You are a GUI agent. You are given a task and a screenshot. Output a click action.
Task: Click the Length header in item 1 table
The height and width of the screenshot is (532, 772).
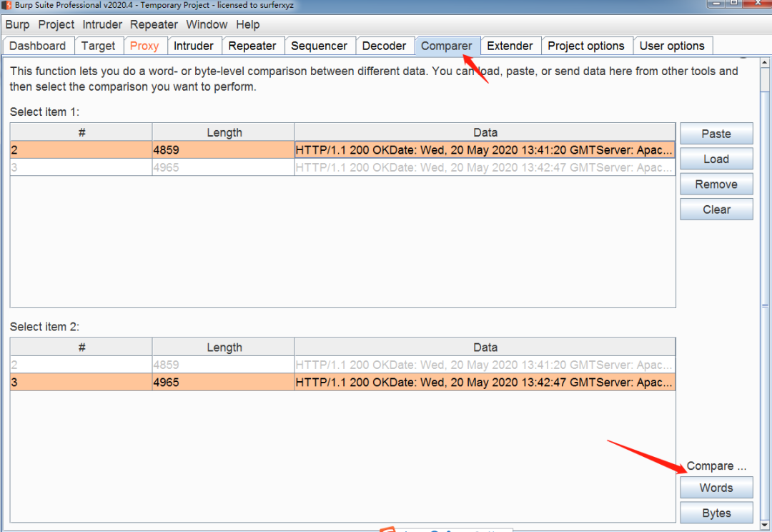click(224, 132)
